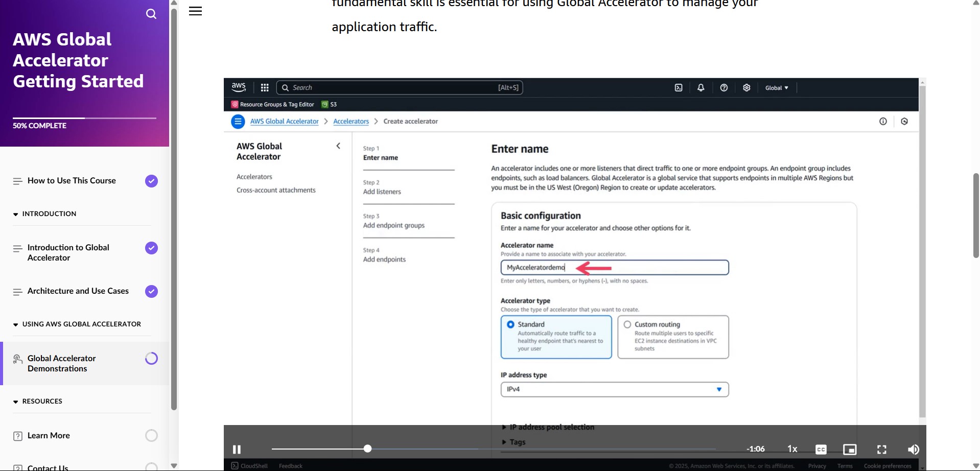
Task: Select Step 3 Add endpoint groups
Action: click(x=394, y=221)
